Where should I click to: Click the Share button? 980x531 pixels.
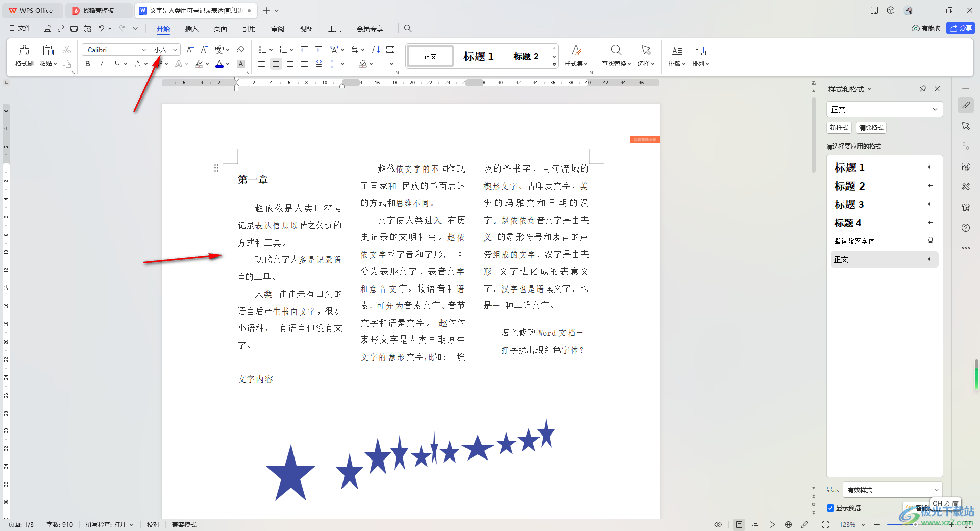click(960, 28)
